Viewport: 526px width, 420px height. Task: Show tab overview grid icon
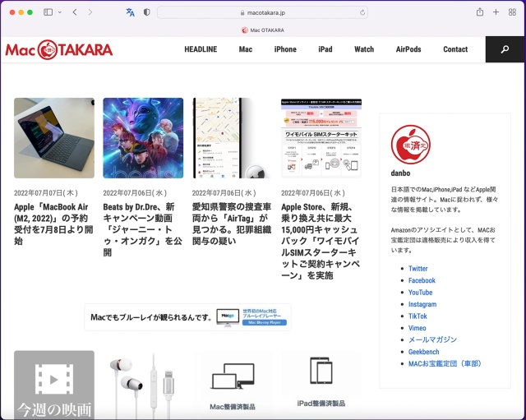coord(512,12)
